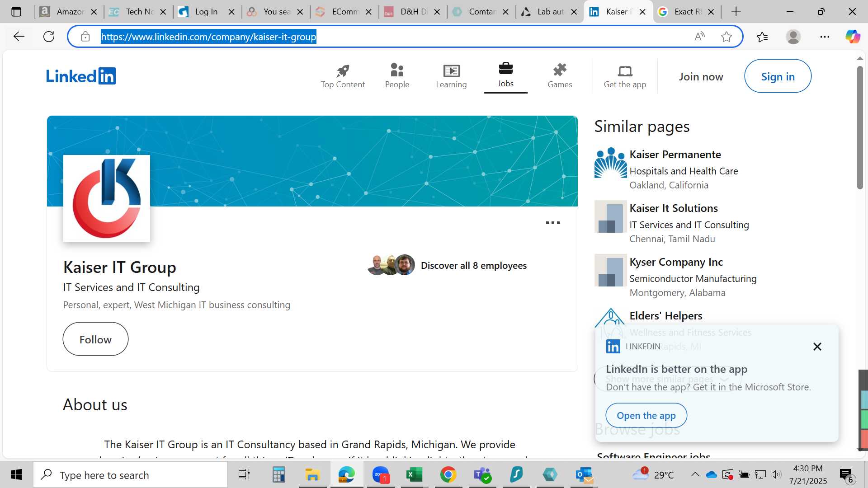Open the Windows Start menu
The height and width of the screenshot is (488, 868).
(16, 475)
